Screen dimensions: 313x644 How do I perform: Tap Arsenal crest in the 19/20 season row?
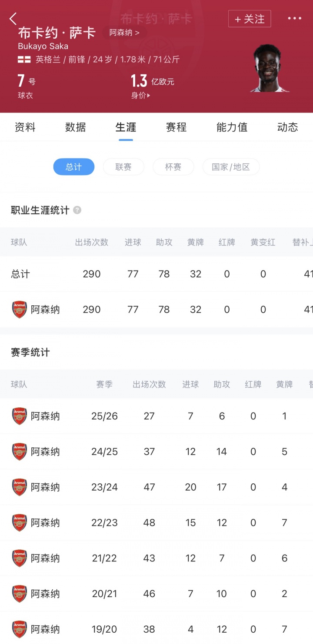[x=20, y=629]
